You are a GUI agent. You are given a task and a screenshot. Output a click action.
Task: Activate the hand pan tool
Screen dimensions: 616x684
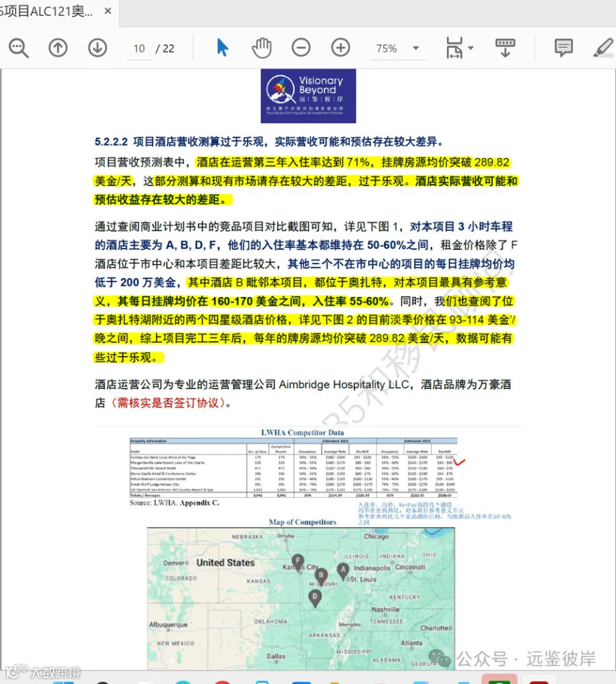click(261, 47)
